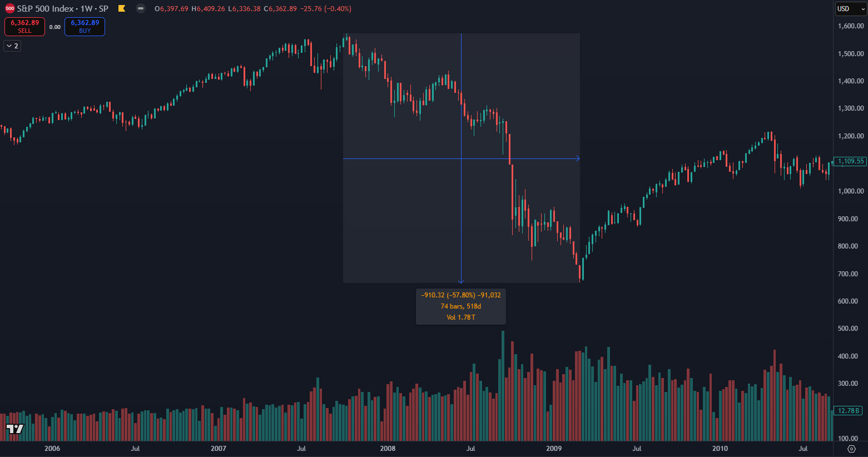Click the measurement info box showing −57.80%
This screenshot has height=457, width=868.
click(x=461, y=306)
